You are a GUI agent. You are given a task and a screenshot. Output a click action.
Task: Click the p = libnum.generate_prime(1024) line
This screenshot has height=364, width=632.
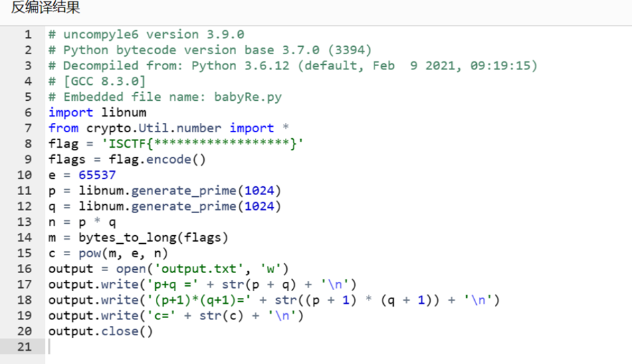point(165,190)
